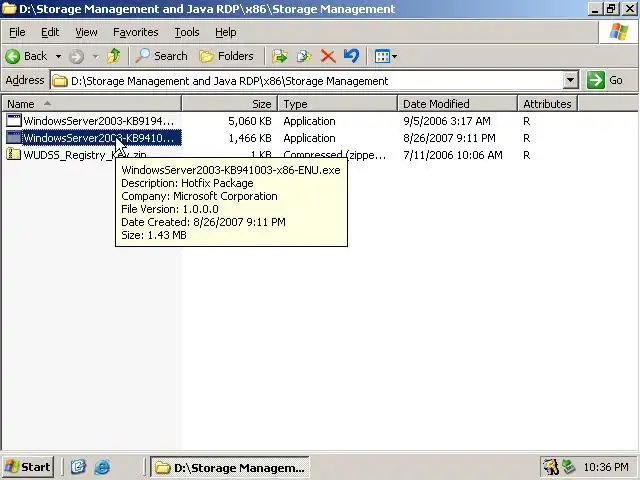Click the Undo toolbar icon

351,56
